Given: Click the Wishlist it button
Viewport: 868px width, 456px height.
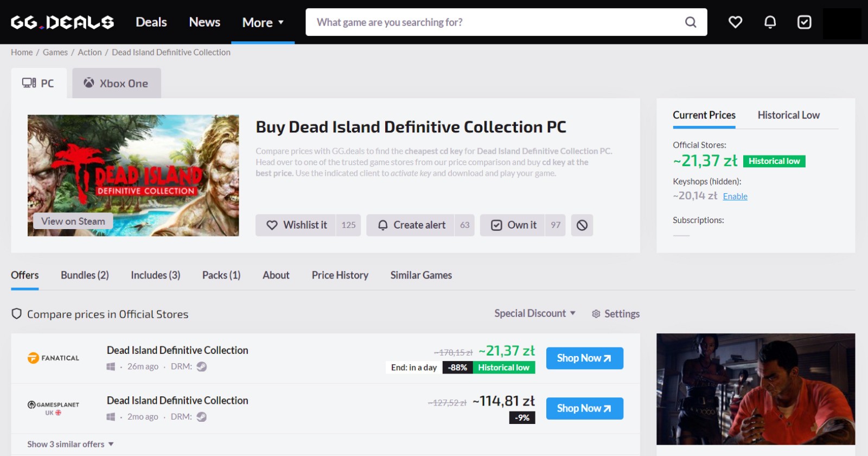Looking at the screenshot, I should 296,225.
